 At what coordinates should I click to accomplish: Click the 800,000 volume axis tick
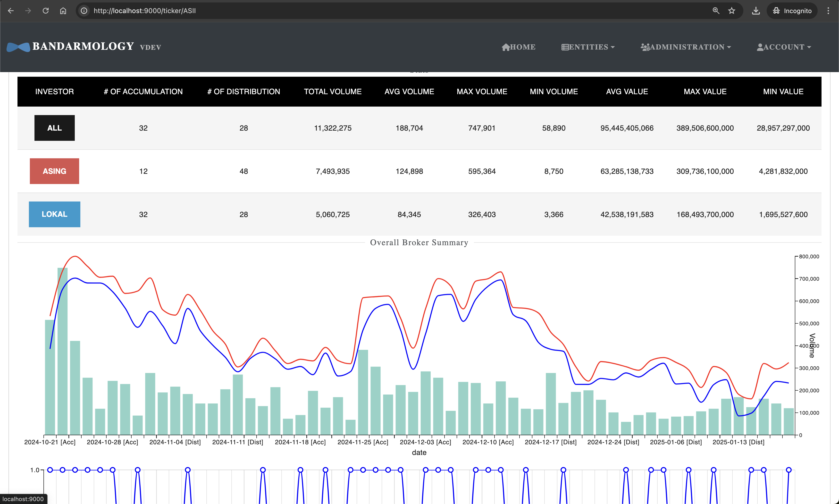click(809, 256)
